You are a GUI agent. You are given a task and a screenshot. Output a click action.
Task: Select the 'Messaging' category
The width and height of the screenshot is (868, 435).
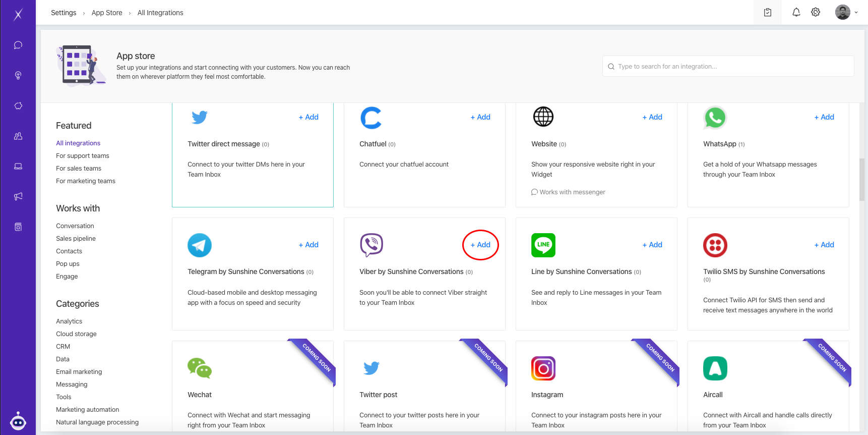click(x=72, y=385)
